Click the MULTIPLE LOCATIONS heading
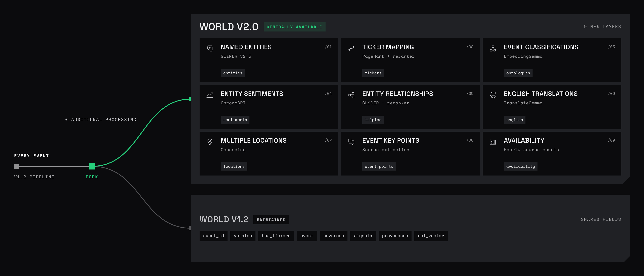The height and width of the screenshot is (276, 644). point(254,140)
